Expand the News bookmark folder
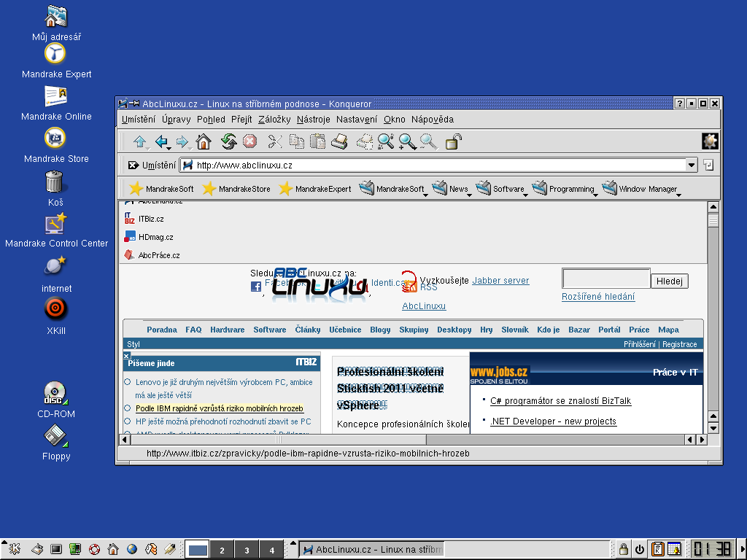The width and height of the screenshot is (747, 560). tap(451, 189)
